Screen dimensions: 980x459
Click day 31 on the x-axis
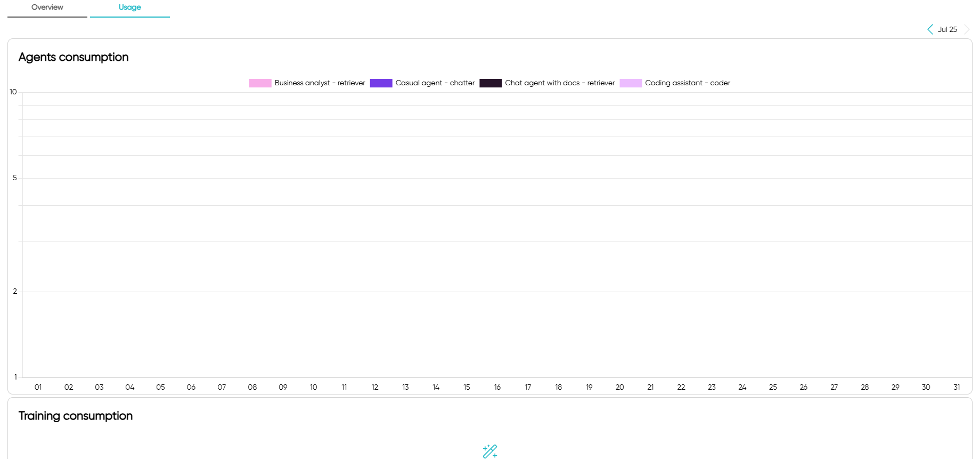point(957,387)
